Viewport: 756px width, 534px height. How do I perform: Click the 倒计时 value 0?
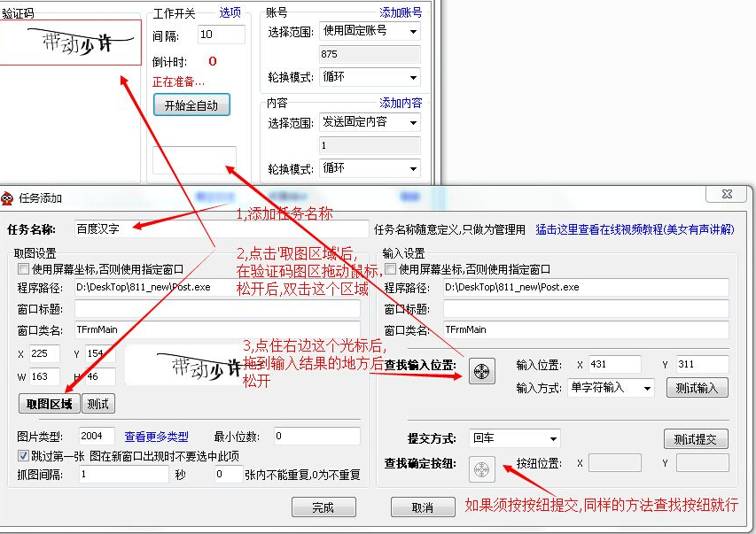212,61
